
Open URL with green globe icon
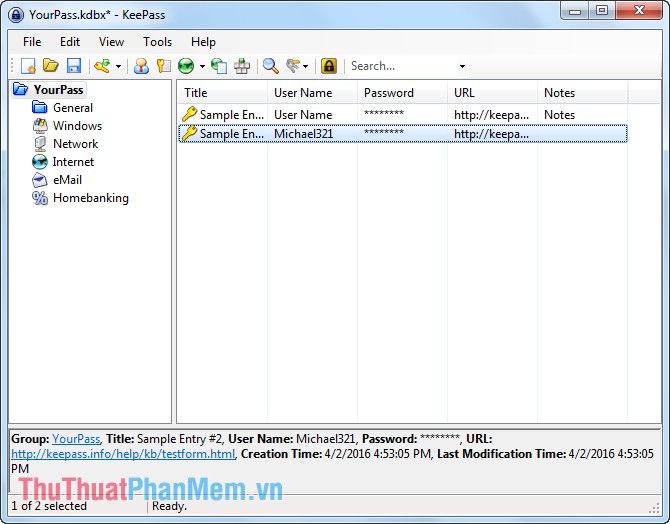pos(186,66)
